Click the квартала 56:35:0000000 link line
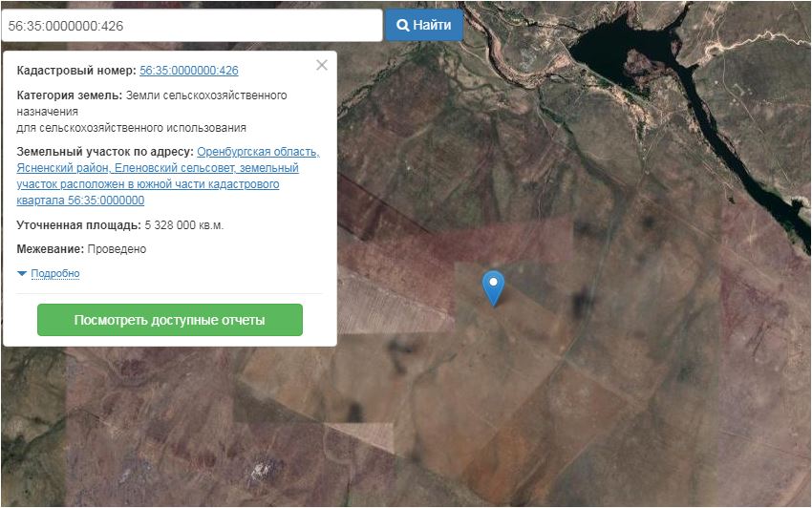This screenshot has width=812, height=508. (x=80, y=201)
